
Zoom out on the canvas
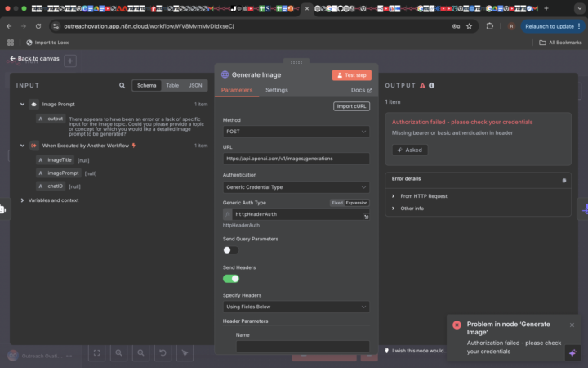pyautogui.click(x=140, y=353)
